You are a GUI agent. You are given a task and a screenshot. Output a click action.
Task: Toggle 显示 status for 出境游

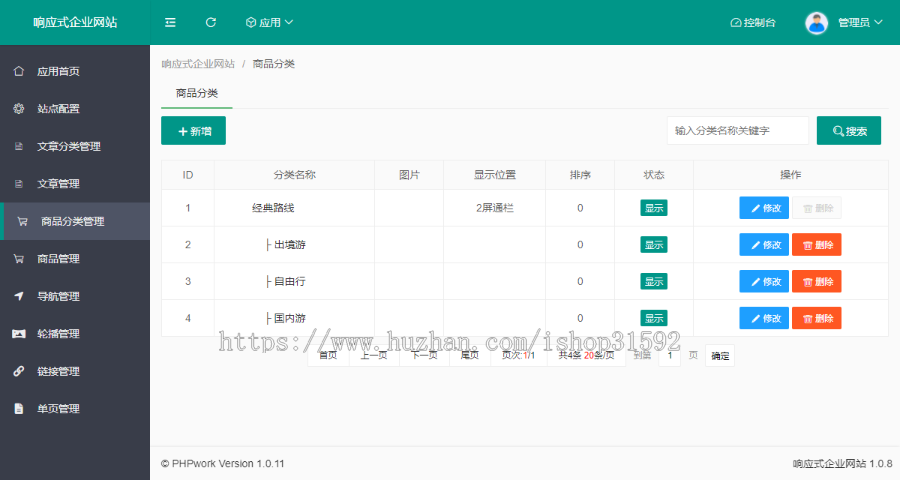pos(654,245)
